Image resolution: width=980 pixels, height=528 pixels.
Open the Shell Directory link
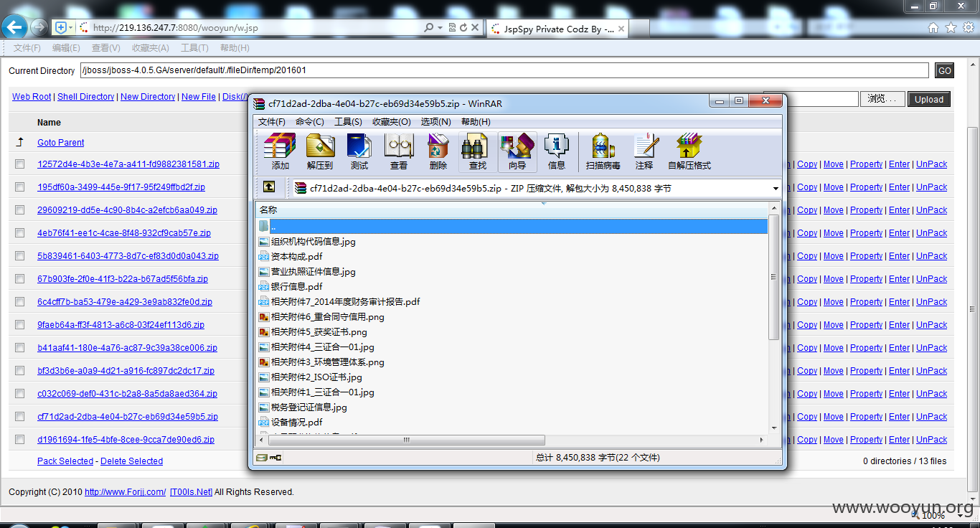[86, 97]
